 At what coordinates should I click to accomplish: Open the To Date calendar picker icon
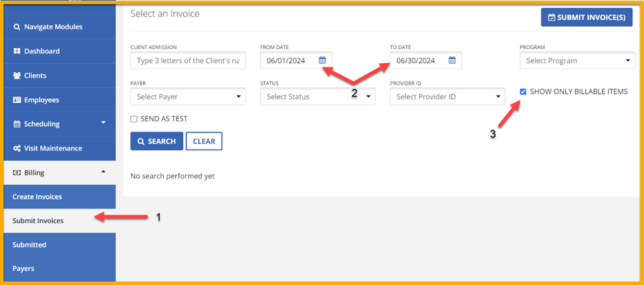tap(452, 61)
